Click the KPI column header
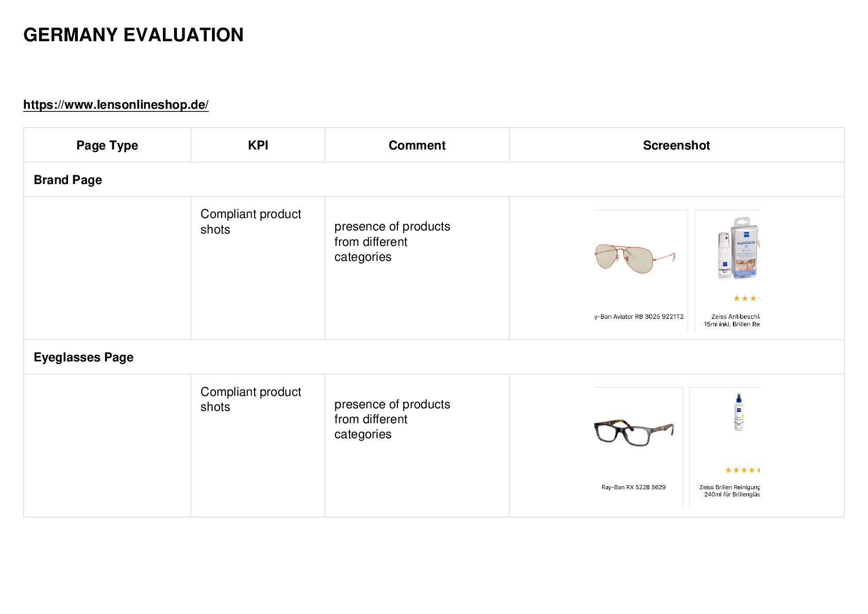The width and height of the screenshot is (868, 614). tap(258, 145)
